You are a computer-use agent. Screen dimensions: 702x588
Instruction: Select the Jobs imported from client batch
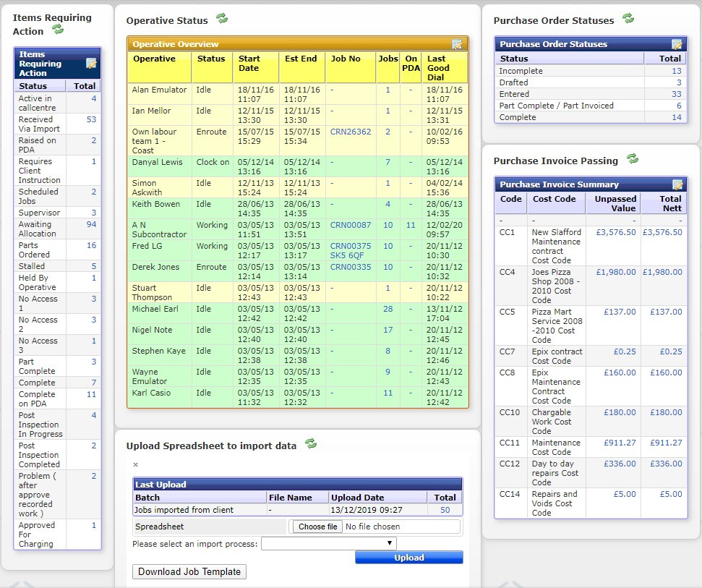pos(184,510)
